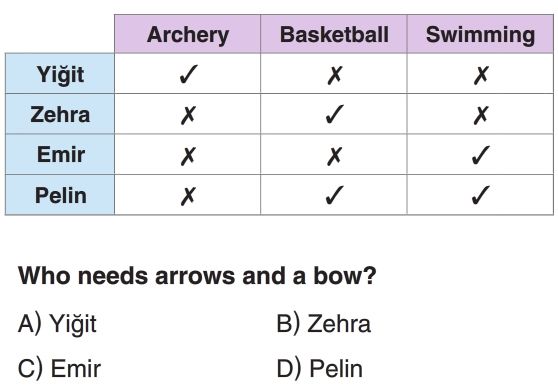Click Emir's Swimming checkmark
Image resolution: width=558 pixels, height=390 pixels.
[x=481, y=155]
